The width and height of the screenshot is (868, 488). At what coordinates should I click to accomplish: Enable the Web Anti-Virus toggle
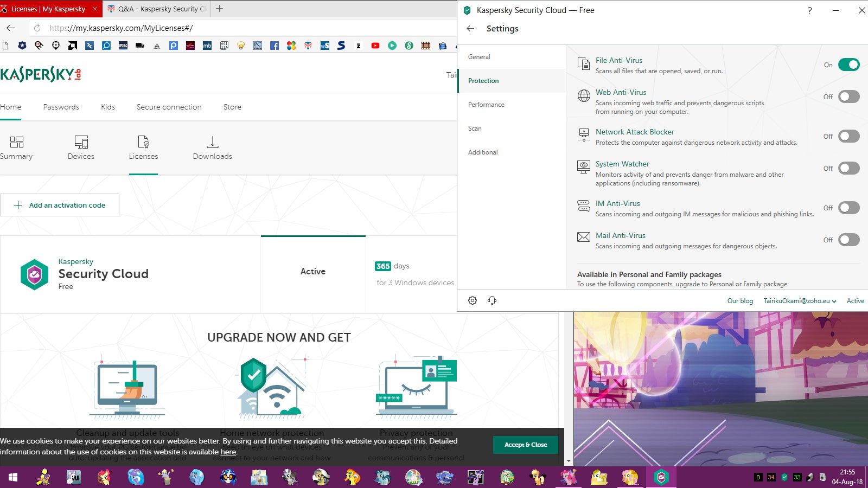(849, 97)
